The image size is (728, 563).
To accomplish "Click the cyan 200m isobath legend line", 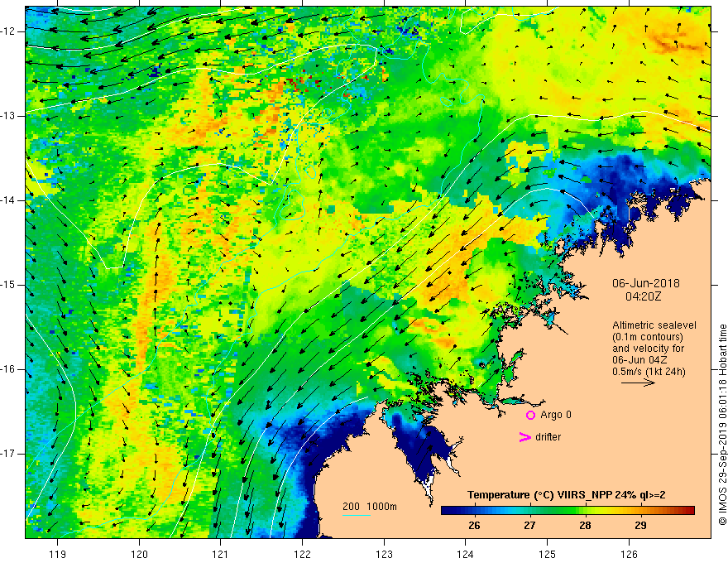I will pos(356,516).
